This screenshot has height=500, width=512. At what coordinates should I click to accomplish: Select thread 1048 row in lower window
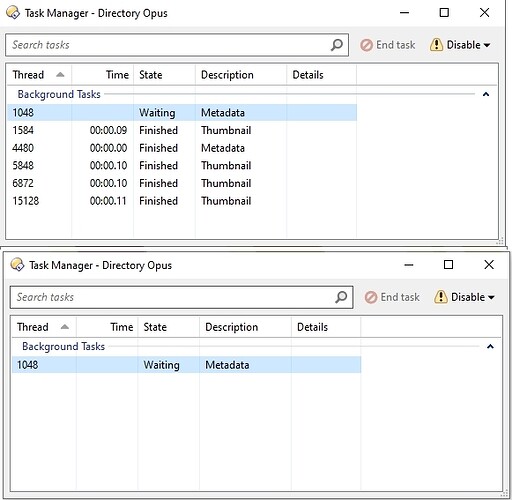[186, 365]
